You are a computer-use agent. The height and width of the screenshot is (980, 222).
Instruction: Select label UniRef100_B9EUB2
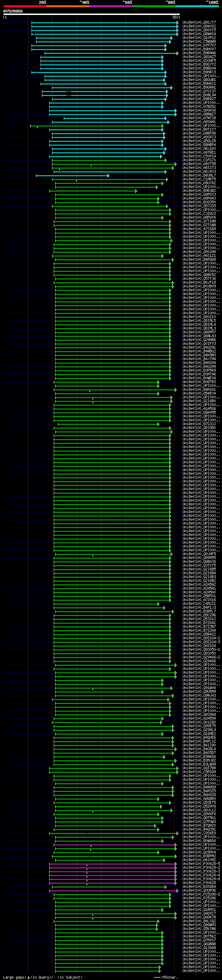199,191
